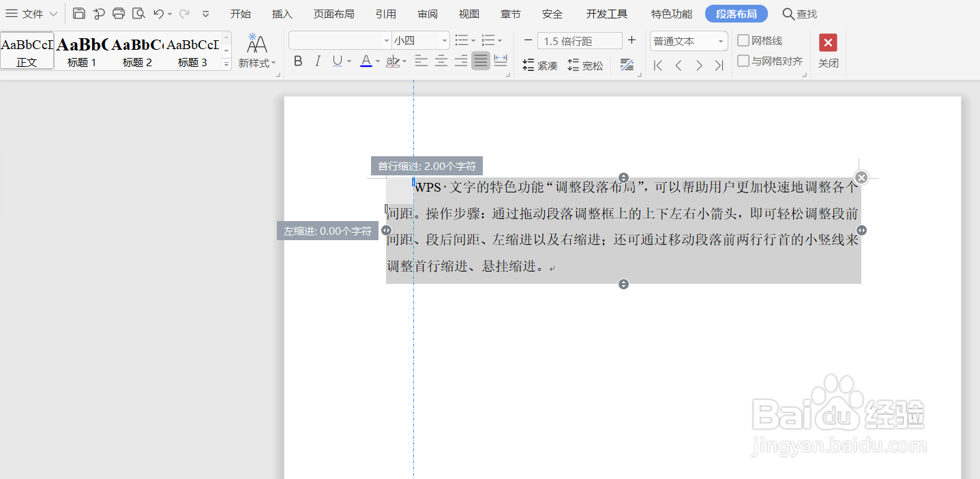Image resolution: width=980 pixels, height=479 pixels.
Task: Open bullet list style dropdown arrow
Action: pos(473,41)
